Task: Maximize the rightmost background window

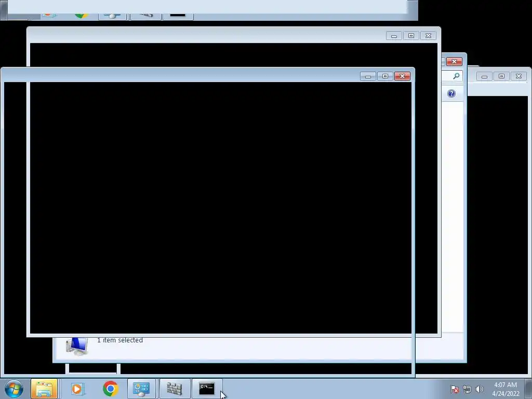Action: (x=501, y=76)
